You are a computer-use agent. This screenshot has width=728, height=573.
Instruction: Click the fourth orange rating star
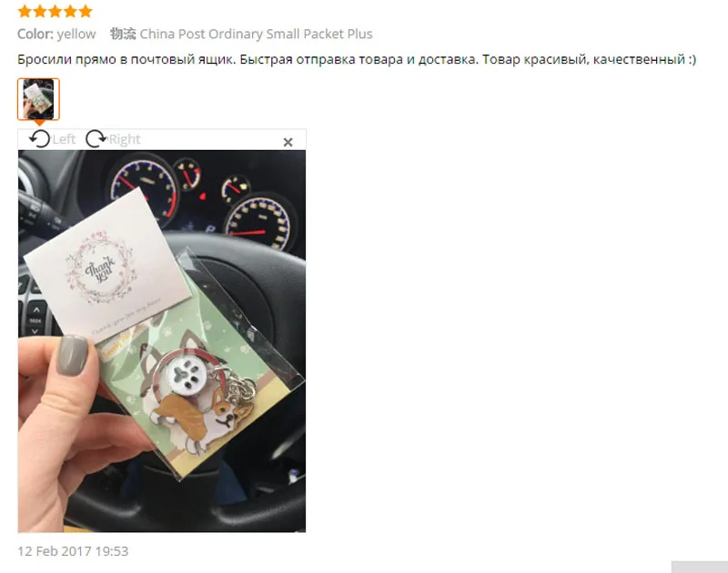(70, 11)
